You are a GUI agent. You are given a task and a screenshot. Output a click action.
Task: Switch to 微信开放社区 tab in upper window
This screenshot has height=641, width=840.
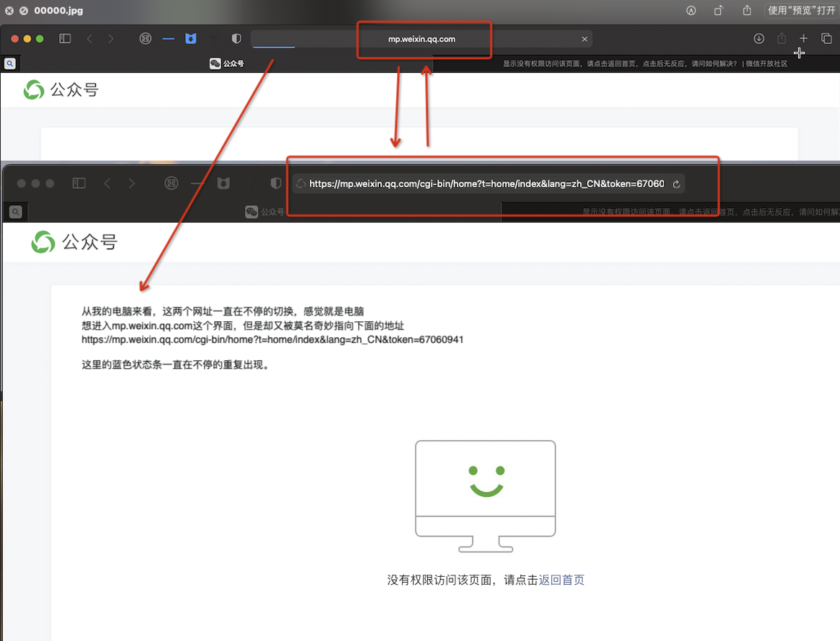click(636, 63)
